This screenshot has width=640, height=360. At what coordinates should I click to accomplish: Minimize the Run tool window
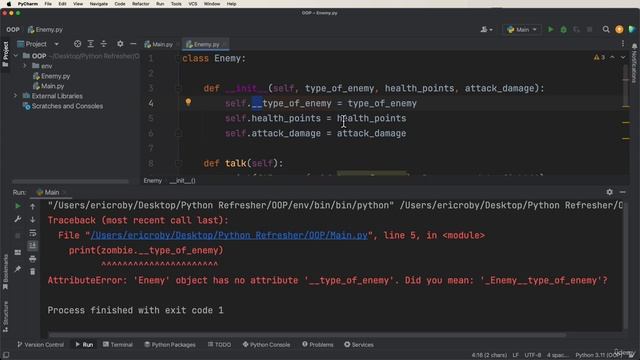[622, 192]
